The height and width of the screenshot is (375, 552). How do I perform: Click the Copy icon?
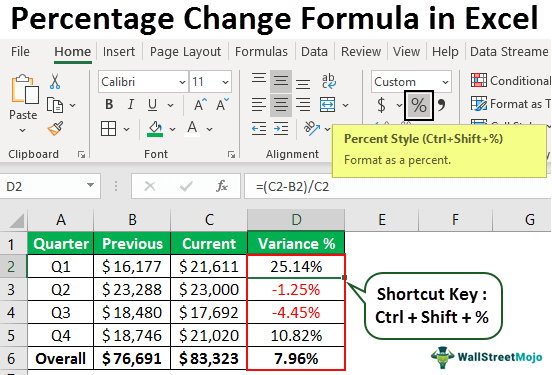(55, 105)
